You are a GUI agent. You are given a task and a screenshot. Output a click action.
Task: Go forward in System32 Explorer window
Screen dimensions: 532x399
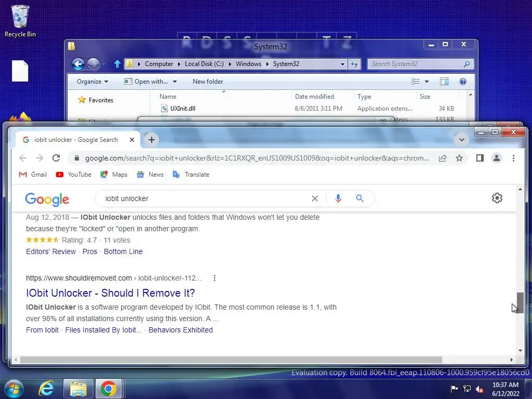[x=93, y=64]
